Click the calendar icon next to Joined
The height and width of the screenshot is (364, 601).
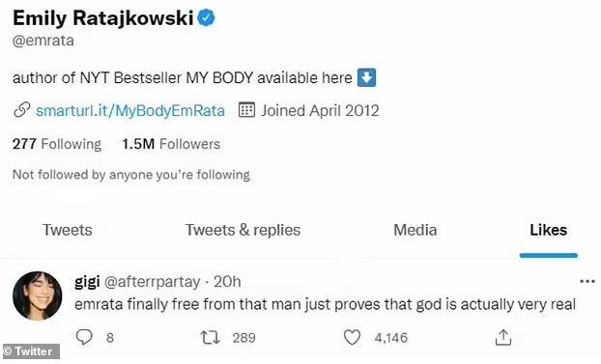[x=246, y=110]
